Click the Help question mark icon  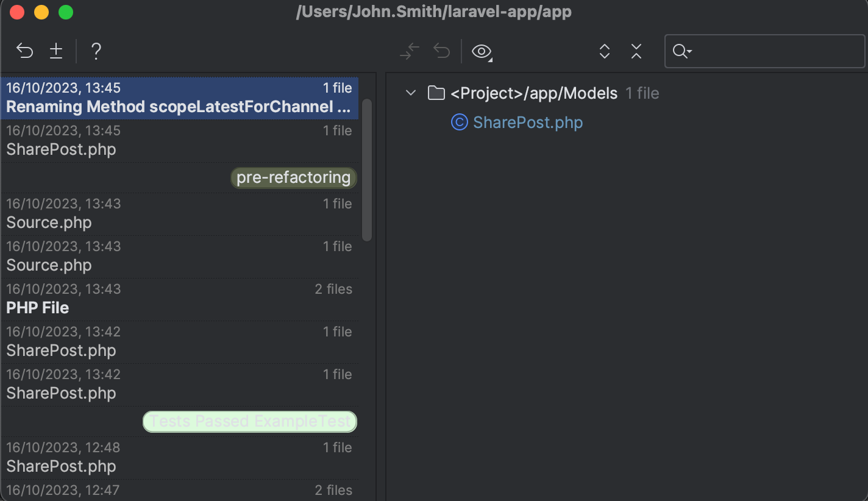[x=96, y=51]
